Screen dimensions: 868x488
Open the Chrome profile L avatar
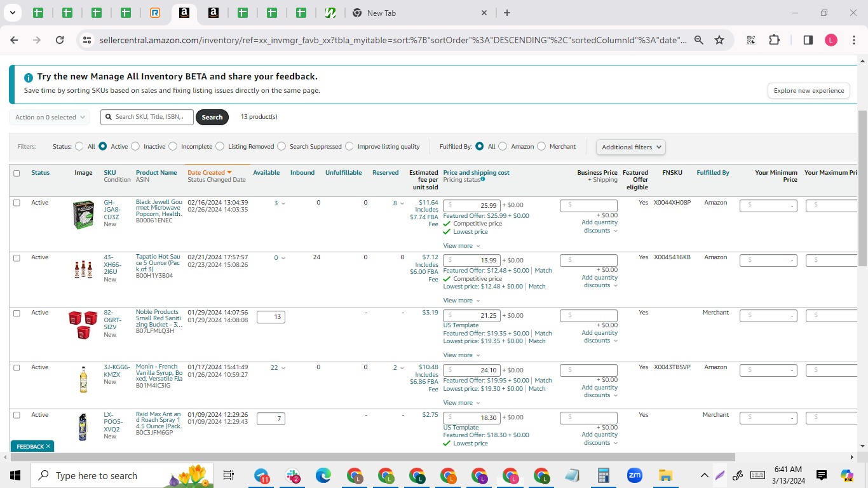point(831,40)
